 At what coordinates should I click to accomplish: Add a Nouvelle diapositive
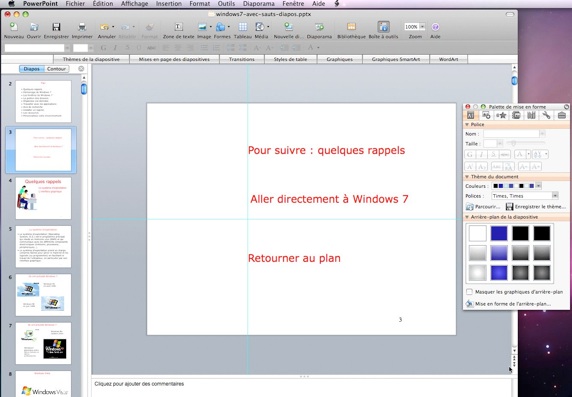click(x=289, y=27)
